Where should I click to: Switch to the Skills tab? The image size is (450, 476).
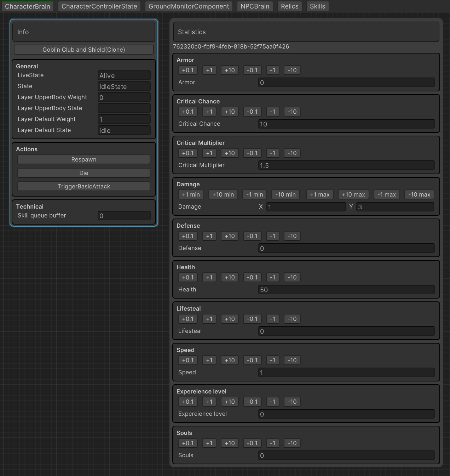click(317, 6)
